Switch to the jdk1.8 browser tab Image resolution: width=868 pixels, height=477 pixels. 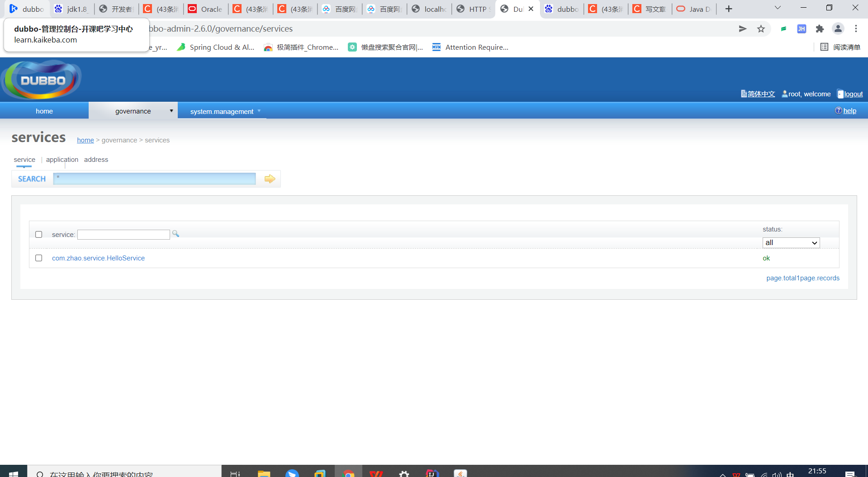tap(71, 9)
